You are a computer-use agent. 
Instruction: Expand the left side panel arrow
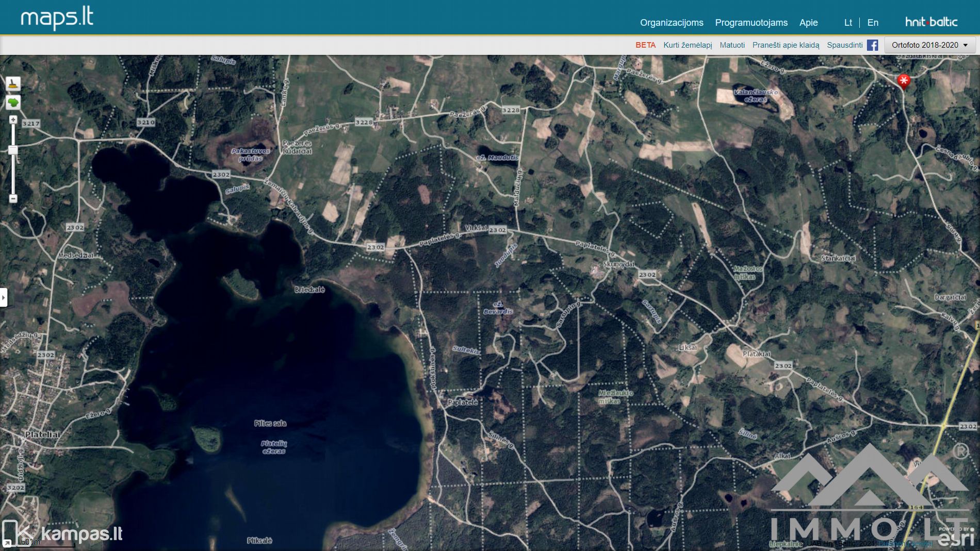pyautogui.click(x=4, y=297)
